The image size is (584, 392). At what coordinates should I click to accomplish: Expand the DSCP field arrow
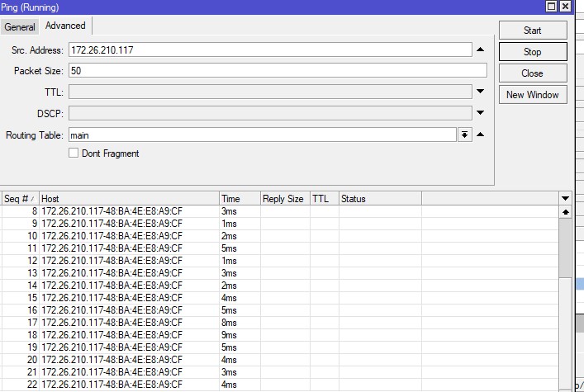click(x=481, y=112)
